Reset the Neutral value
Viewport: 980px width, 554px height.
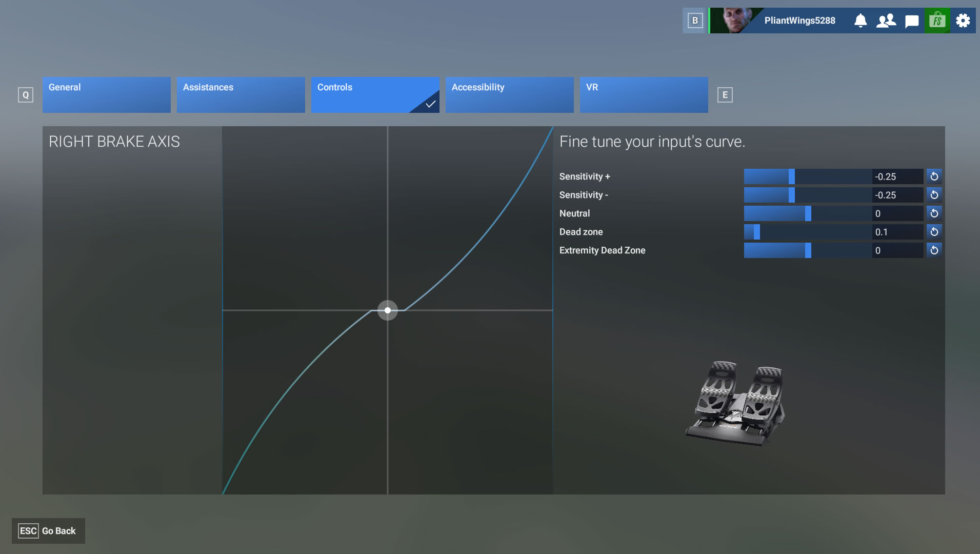click(x=934, y=213)
